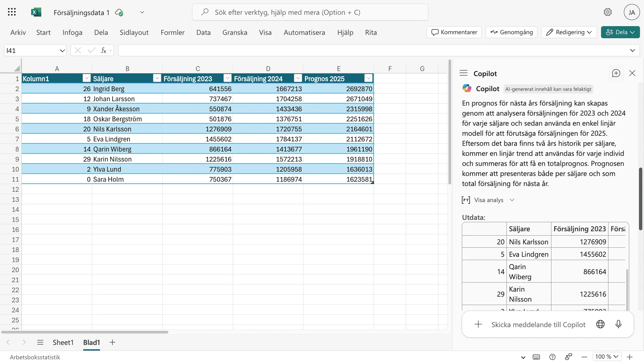Screen dimensions: 644x362
Task: Cancel formula entry with X icon
Action: tap(78, 50)
